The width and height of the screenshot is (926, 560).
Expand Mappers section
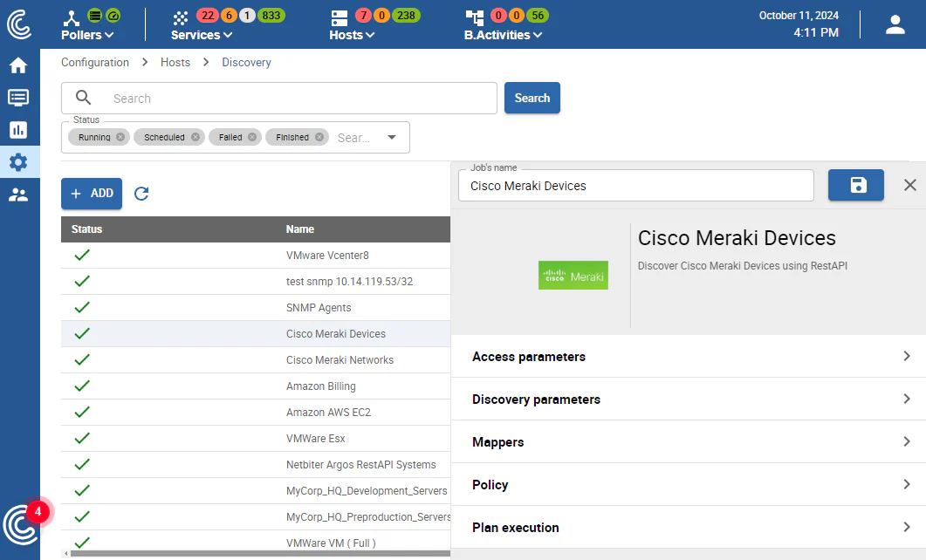pyautogui.click(x=689, y=442)
